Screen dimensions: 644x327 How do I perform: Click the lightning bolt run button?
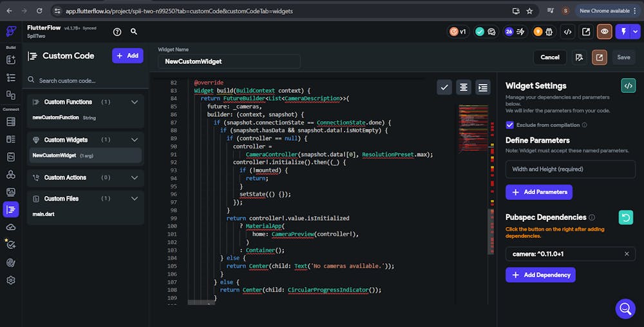click(623, 32)
